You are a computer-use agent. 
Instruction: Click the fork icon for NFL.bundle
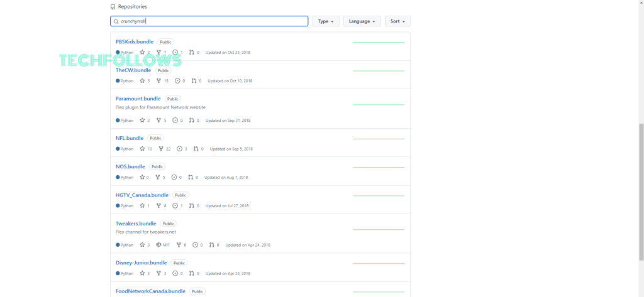point(160,149)
